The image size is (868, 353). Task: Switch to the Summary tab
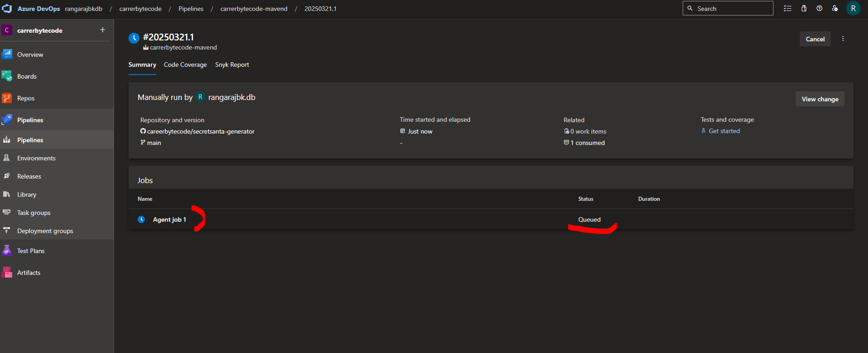142,65
